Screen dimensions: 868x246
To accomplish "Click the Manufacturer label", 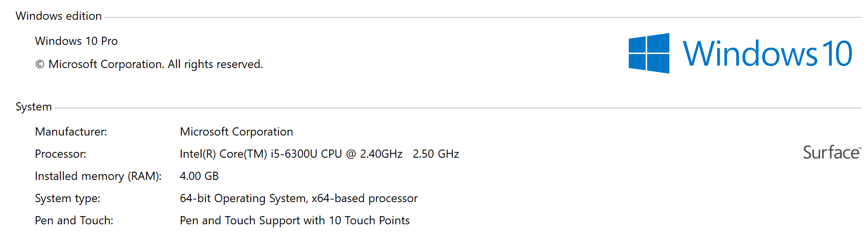I will (x=71, y=132).
